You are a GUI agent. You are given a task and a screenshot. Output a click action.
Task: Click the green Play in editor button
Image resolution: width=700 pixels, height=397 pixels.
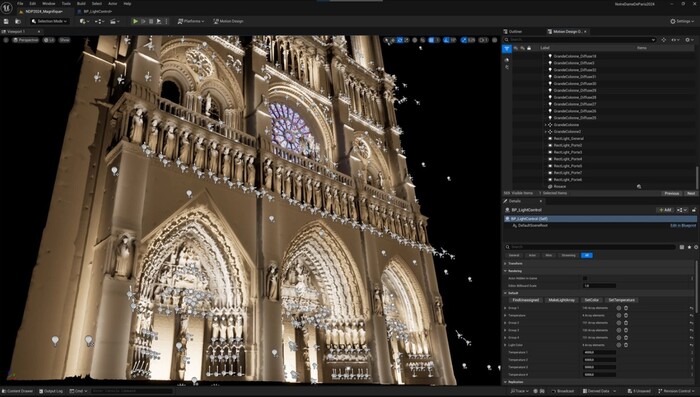[x=135, y=21]
